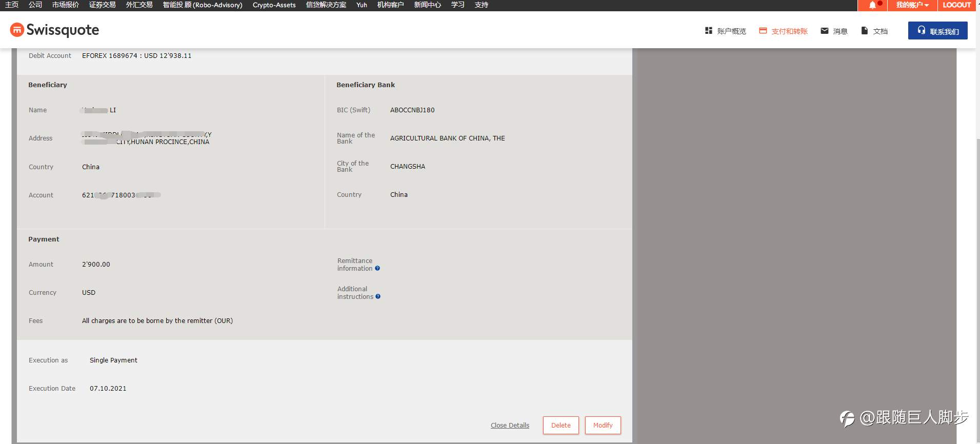Image resolution: width=980 pixels, height=444 pixels.
Task: Open the Crypto-Assets menu item
Action: [274, 5]
